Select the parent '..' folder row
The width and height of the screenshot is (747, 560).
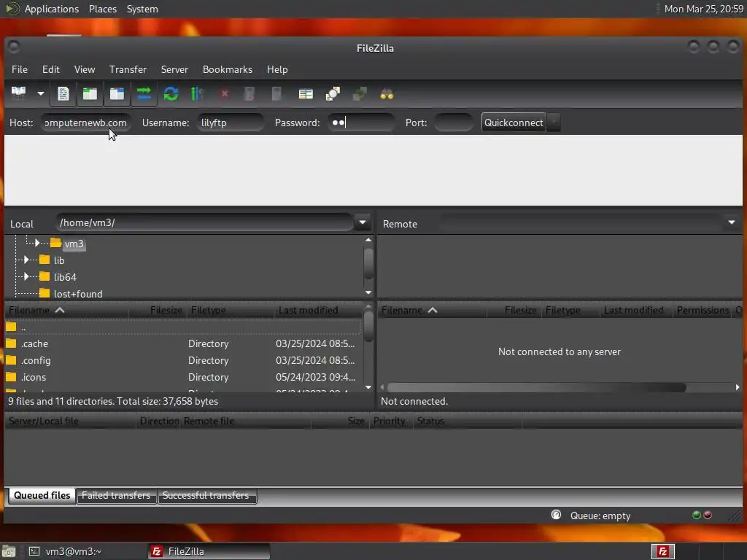point(183,327)
